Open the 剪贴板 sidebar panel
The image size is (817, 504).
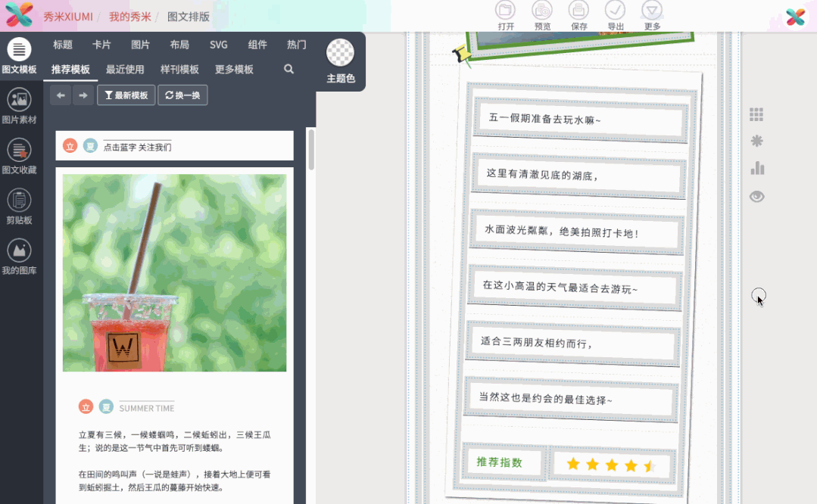click(x=19, y=207)
